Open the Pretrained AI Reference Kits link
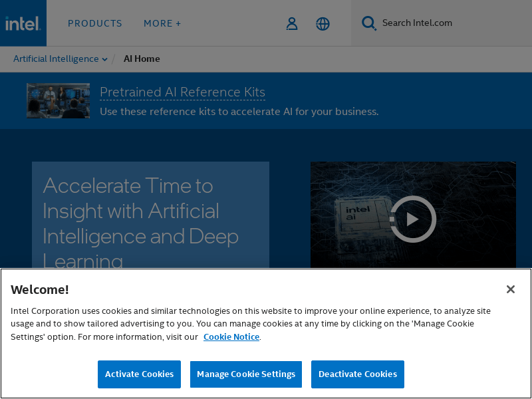The image size is (532, 399). click(x=182, y=92)
